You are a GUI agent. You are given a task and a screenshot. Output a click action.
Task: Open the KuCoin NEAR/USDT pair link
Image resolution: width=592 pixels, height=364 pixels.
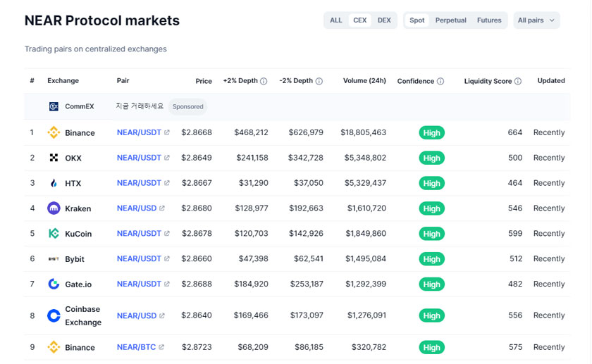coord(139,234)
